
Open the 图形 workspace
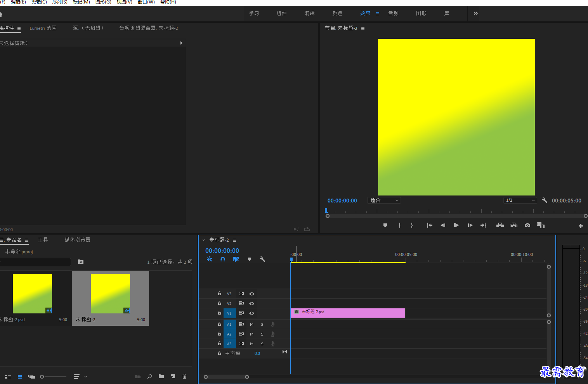click(x=421, y=13)
